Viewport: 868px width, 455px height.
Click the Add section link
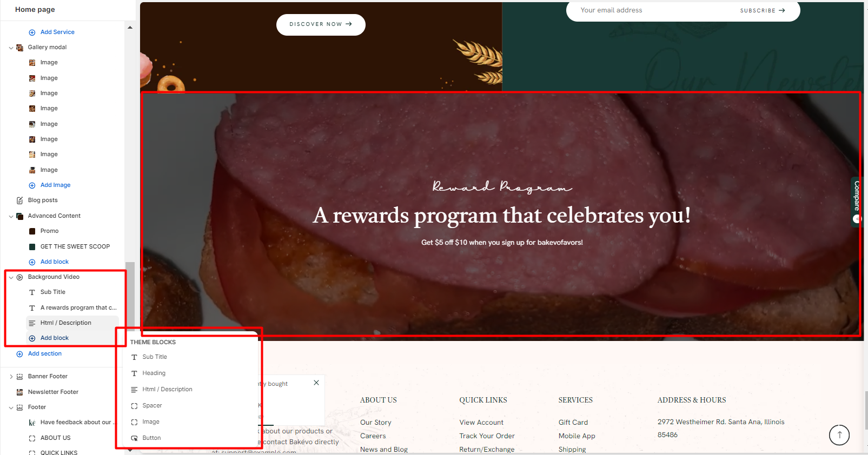45,354
